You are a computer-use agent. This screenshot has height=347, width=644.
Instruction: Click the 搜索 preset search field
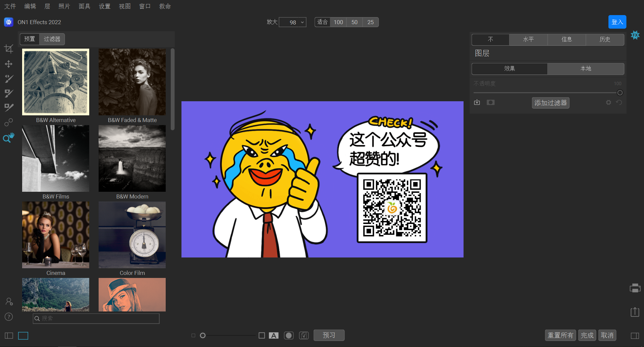click(96, 319)
